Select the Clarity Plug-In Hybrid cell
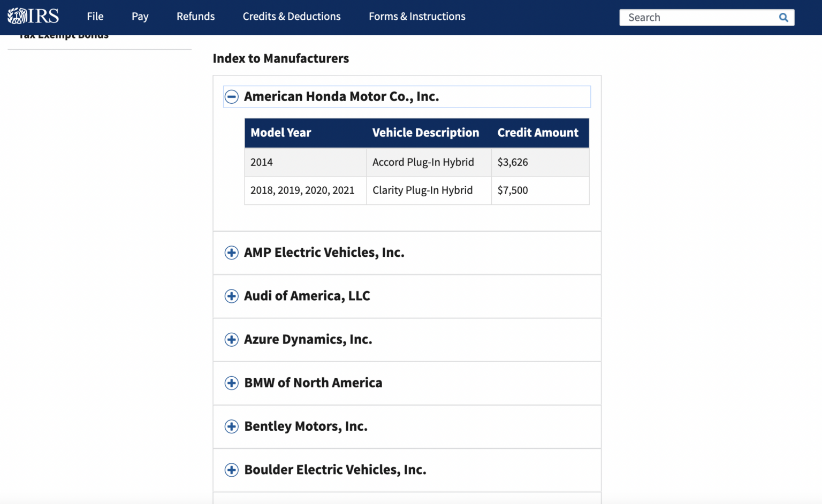Image resolution: width=822 pixels, height=504 pixels. (429, 190)
